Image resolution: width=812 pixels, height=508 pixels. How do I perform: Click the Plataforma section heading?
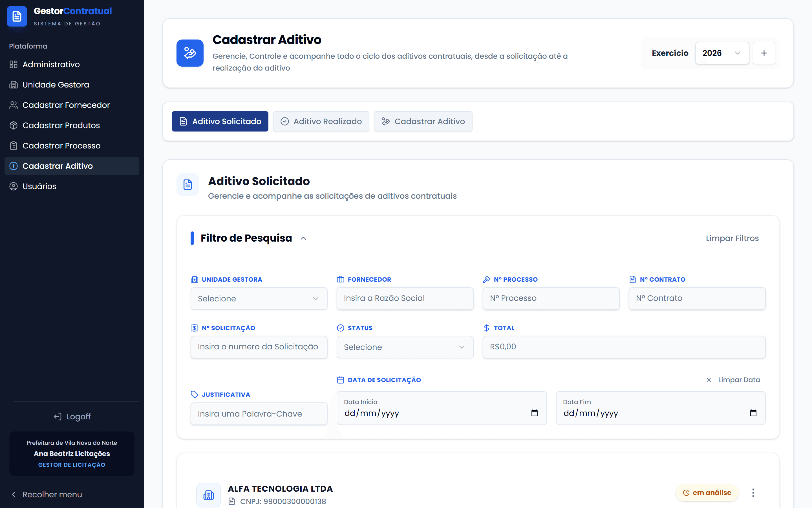(x=28, y=46)
